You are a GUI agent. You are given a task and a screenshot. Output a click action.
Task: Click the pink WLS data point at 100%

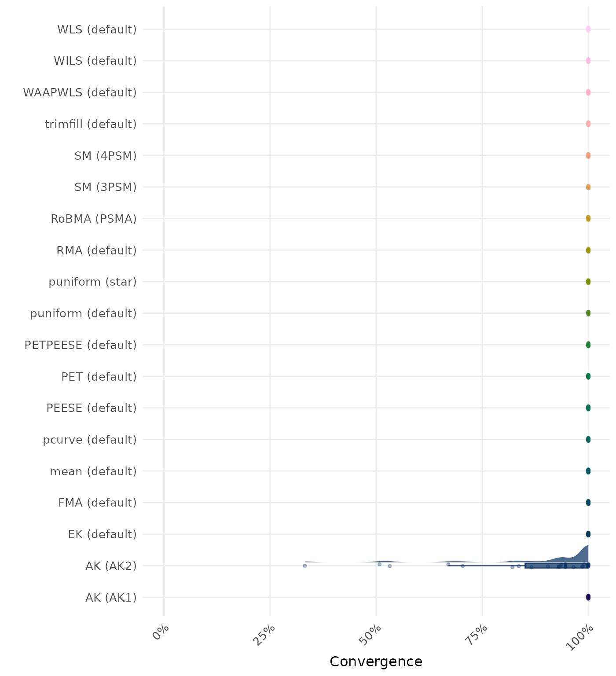[x=588, y=29]
